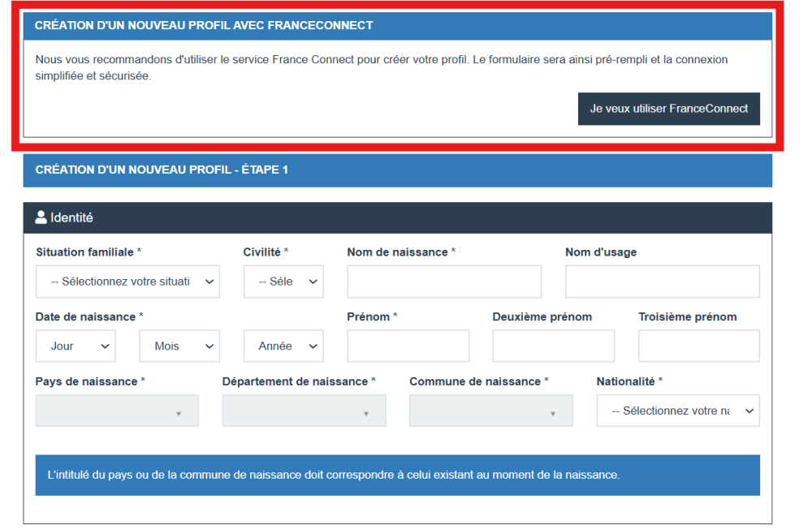Open Jour birth date dropdown

pos(76,346)
